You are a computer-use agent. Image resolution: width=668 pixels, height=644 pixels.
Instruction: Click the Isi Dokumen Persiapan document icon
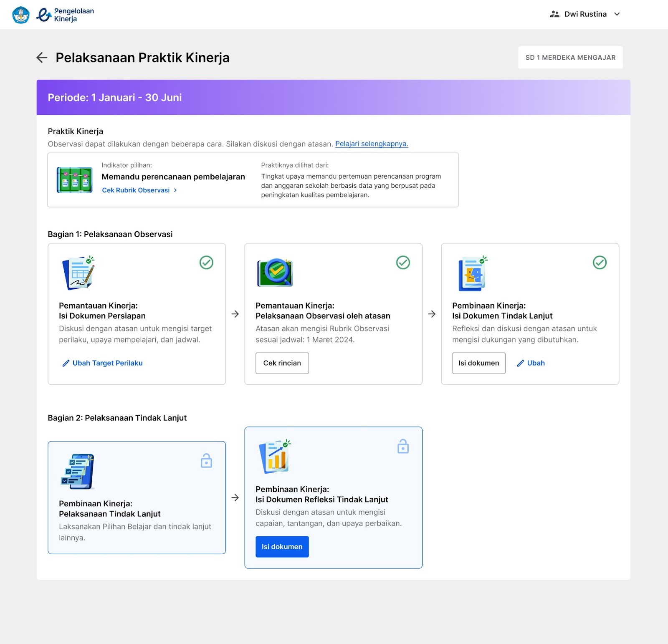click(78, 273)
